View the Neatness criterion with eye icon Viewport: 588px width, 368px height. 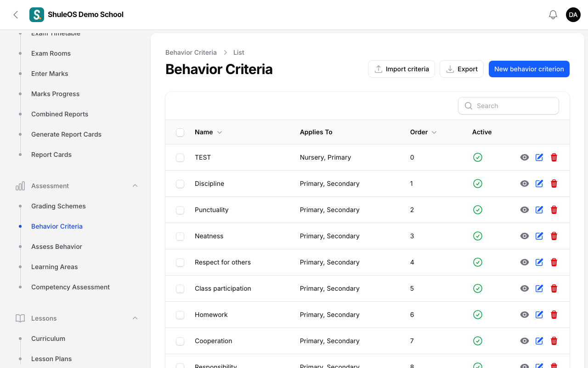pos(525,236)
